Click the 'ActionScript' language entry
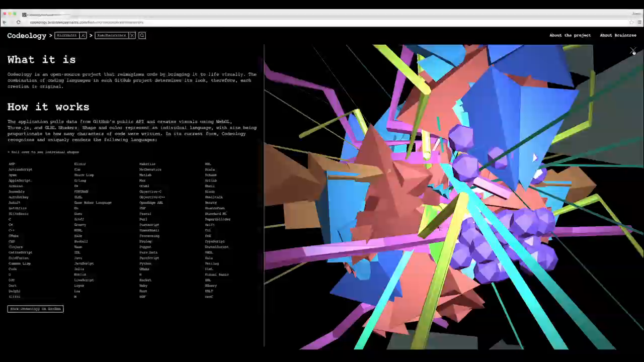Screen dimensions: 644x362 pyautogui.click(x=20, y=169)
